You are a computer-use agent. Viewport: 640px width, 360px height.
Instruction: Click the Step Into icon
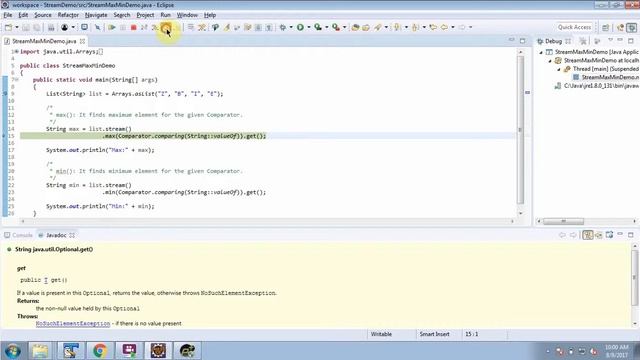click(x=155, y=27)
